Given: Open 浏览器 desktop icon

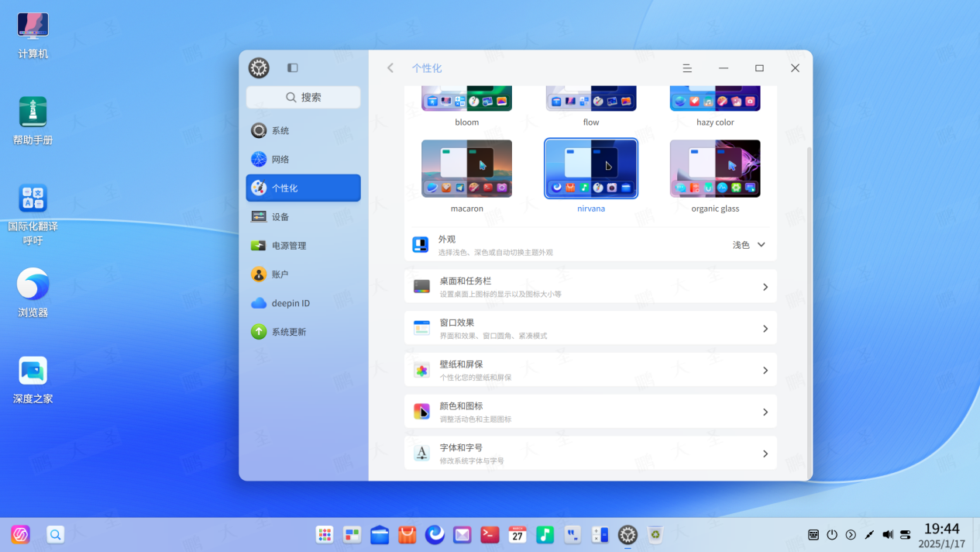Looking at the screenshot, I should (33, 294).
